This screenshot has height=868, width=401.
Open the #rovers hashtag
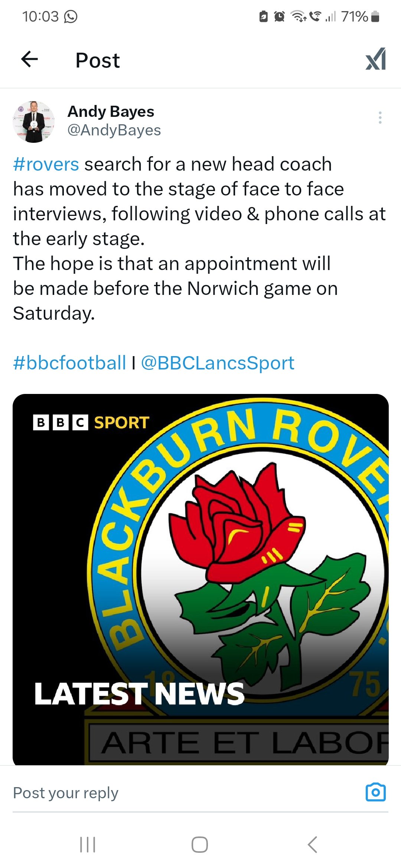click(46, 164)
